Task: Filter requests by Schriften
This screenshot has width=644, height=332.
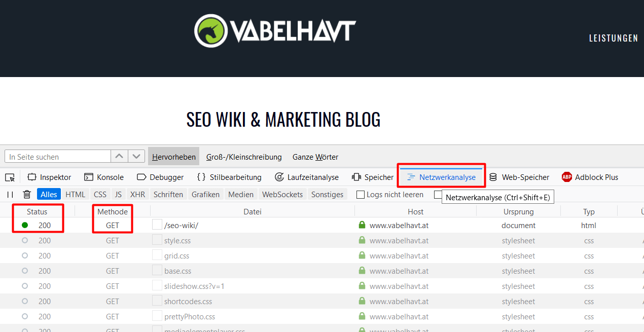Action: (168, 194)
